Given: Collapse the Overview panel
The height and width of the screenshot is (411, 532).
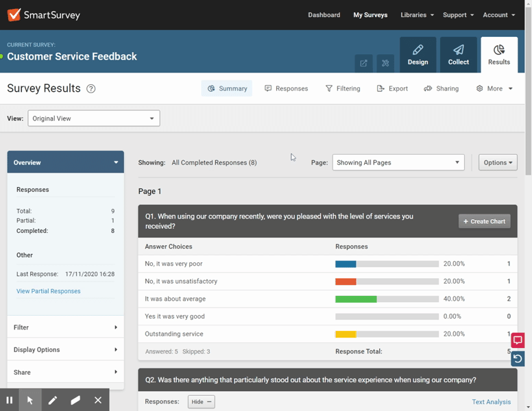Looking at the screenshot, I should (x=66, y=162).
